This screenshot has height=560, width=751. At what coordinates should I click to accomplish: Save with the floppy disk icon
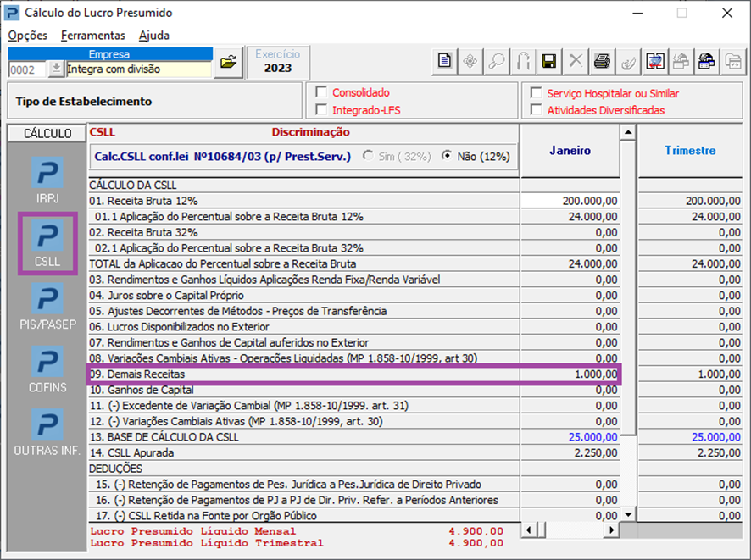[549, 62]
